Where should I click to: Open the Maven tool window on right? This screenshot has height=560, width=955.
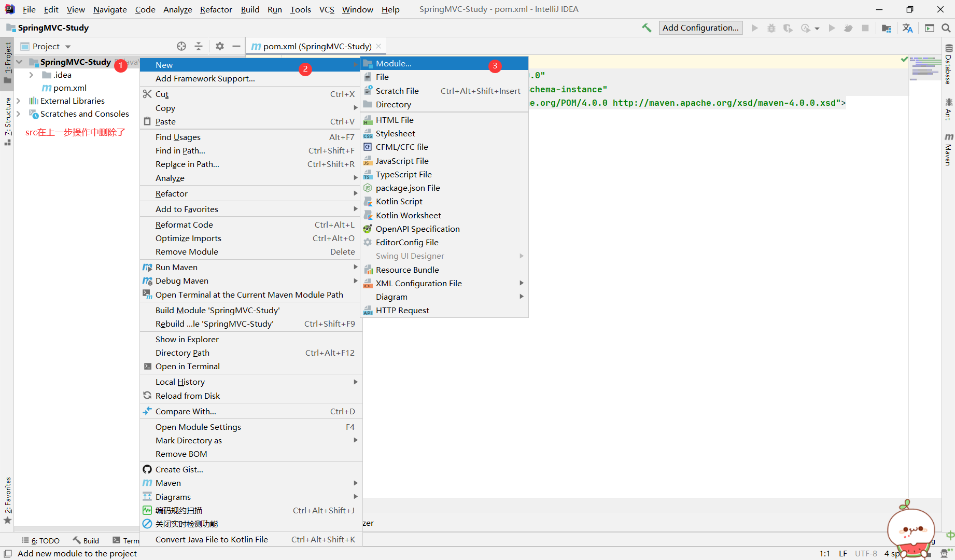pyautogui.click(x=949, y=149)
